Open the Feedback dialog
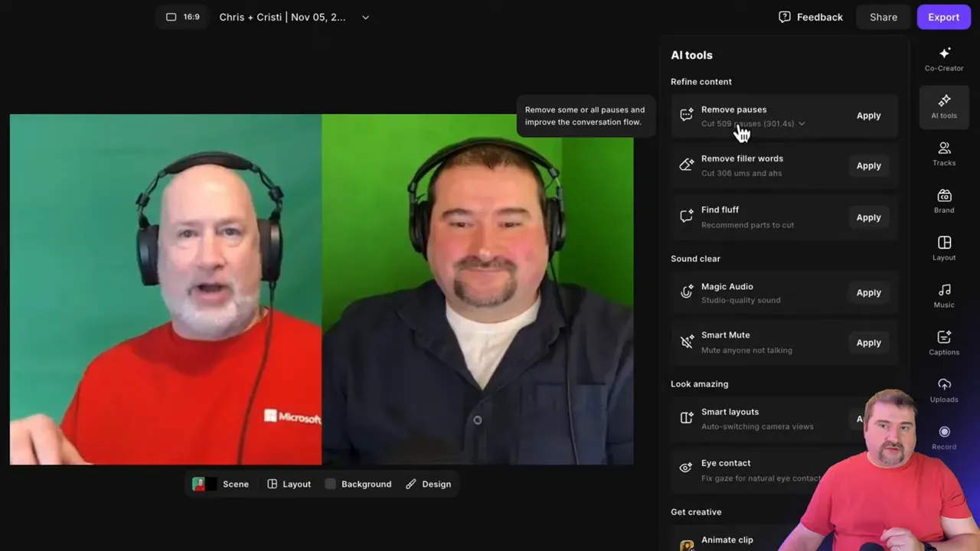The width and height of the screenshot is (980, 551). [811, 17]
